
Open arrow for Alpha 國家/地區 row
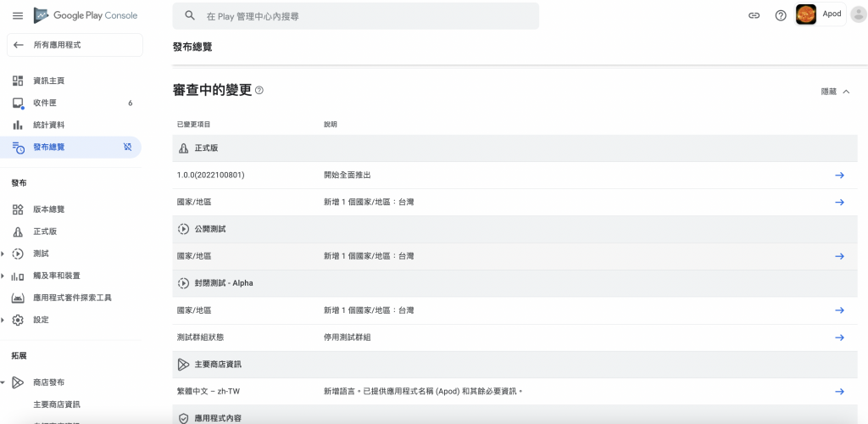pos(839,310)
